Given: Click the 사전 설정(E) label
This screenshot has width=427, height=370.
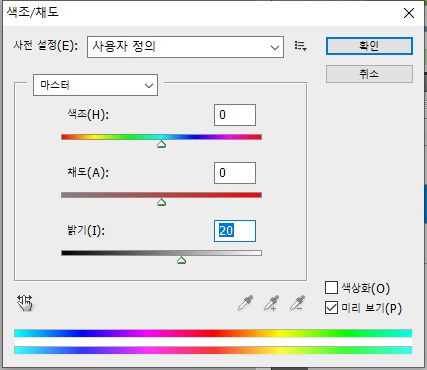Looking at the screenshot, I should (46, 45).
